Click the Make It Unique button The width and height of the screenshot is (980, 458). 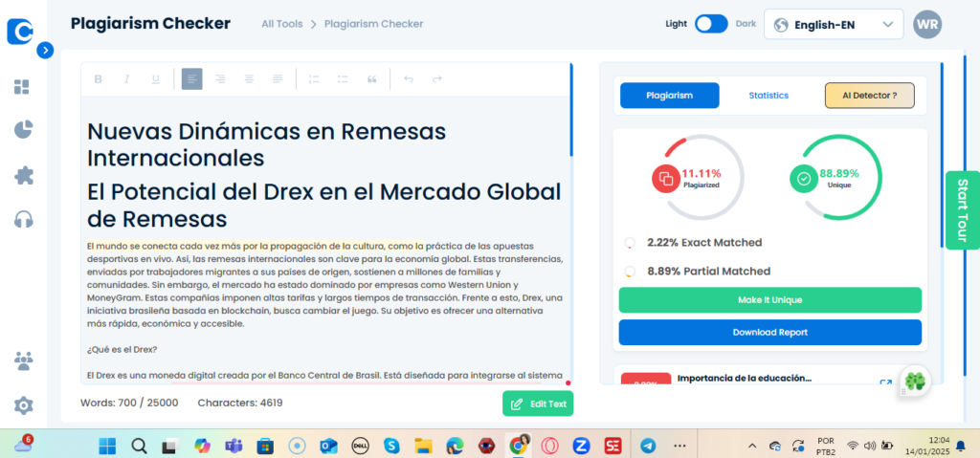770,300
